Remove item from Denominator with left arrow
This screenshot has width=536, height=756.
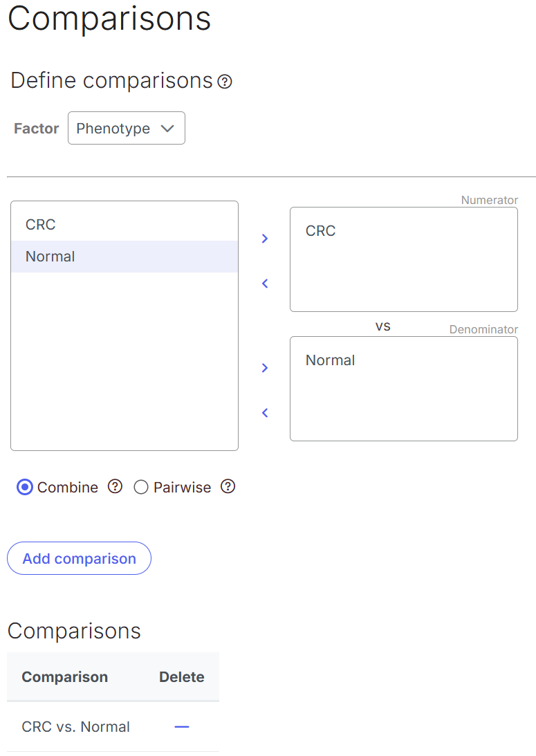click(x=265, y=413)
